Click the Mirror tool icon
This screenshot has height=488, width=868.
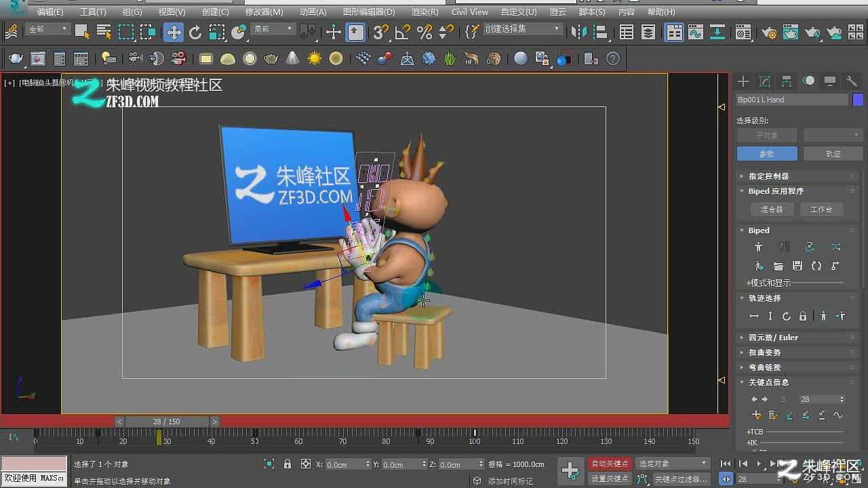578,32
